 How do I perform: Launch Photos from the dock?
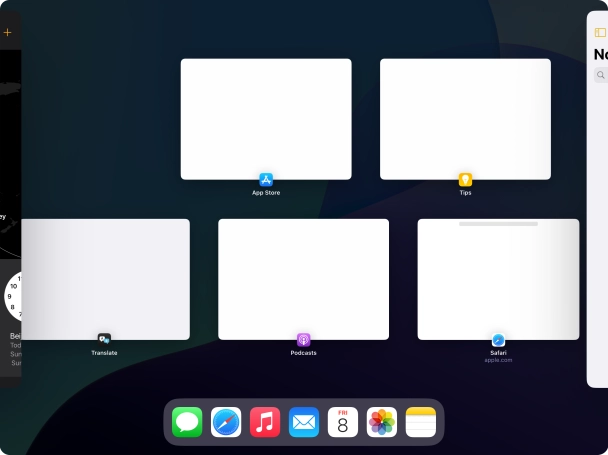pos(382,422)
